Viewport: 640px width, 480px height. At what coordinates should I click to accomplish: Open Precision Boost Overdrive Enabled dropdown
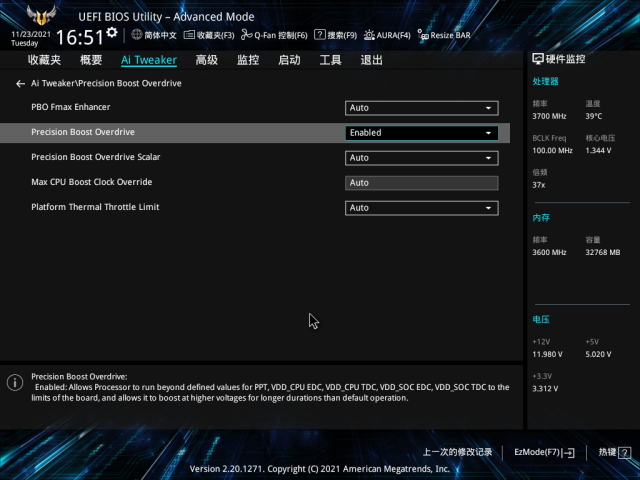421,133
